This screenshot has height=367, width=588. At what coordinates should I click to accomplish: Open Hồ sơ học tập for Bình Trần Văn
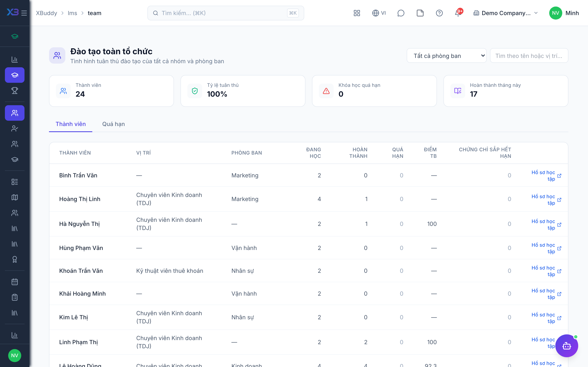pyautogui.click(x=546, y=176)
